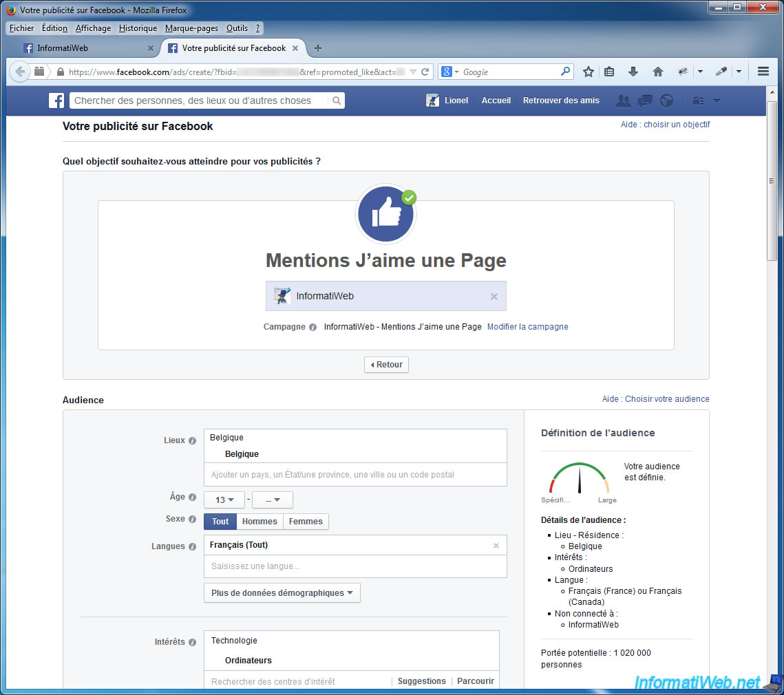Open the Google search engine selector
This screenshot has width=784, height=695.
pos(449,72)
